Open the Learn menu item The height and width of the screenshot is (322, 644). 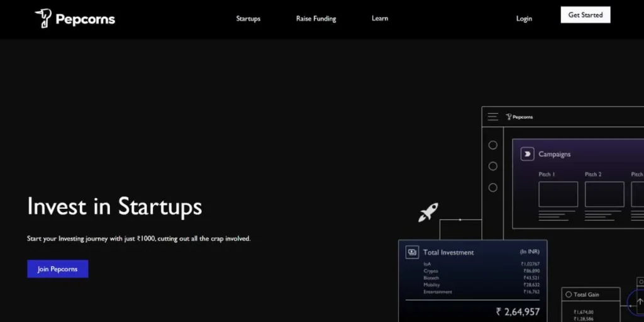point(379,18)
